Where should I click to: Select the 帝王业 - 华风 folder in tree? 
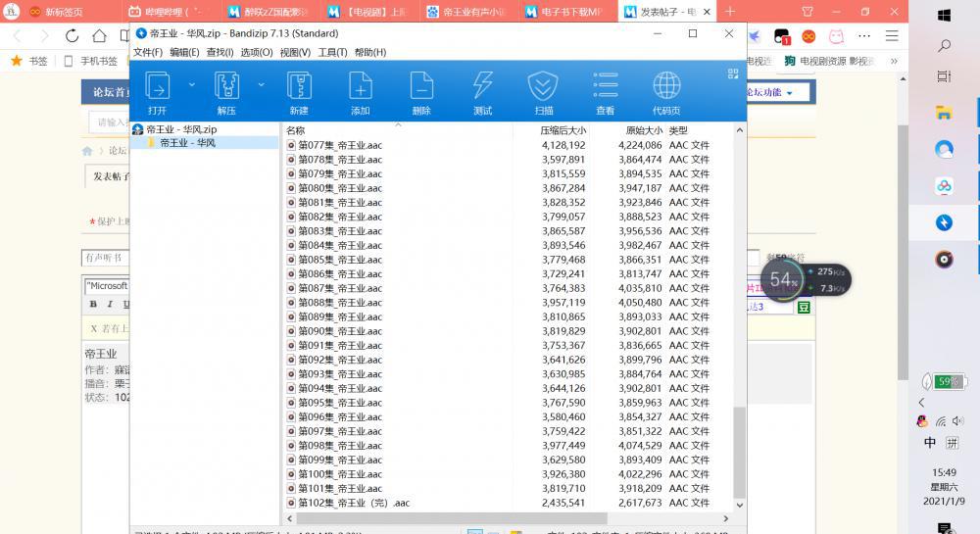(x=187, y=142)
